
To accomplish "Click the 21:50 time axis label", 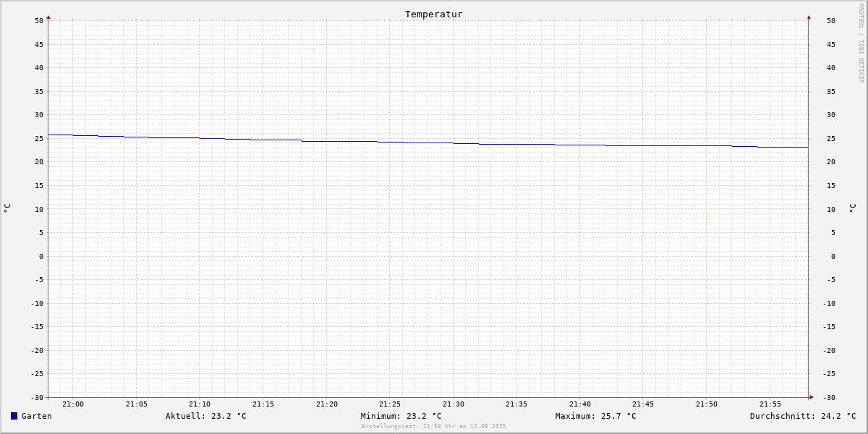I will tap(707, 404).
